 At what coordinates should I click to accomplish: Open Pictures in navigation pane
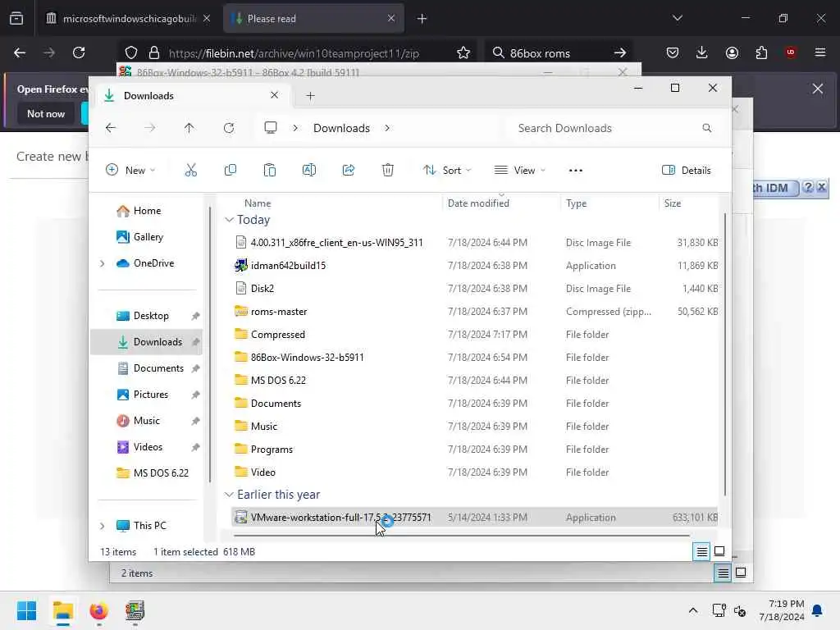150,395
